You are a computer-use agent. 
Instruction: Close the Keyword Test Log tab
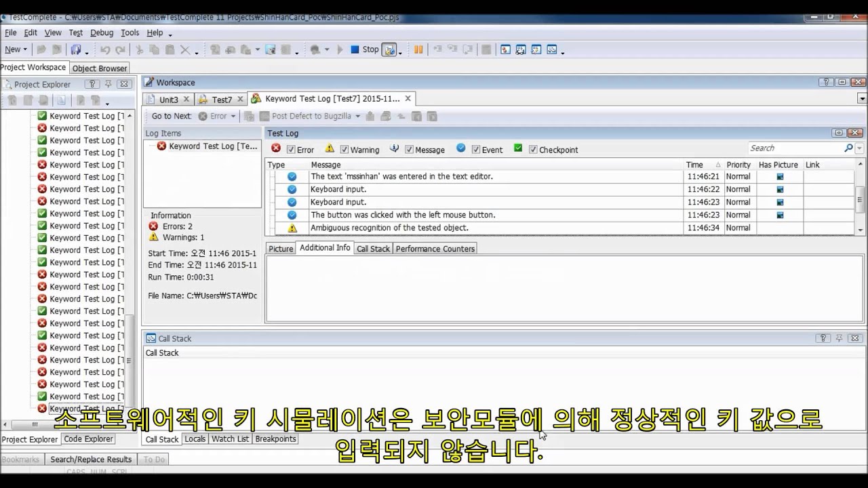(x=408, y=98)
